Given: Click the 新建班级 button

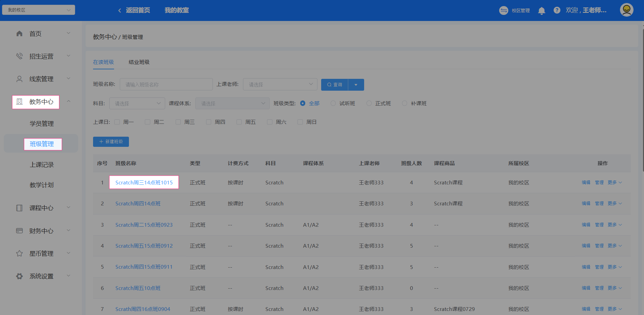Looking at the screenshot, I should tap(111, 142).
